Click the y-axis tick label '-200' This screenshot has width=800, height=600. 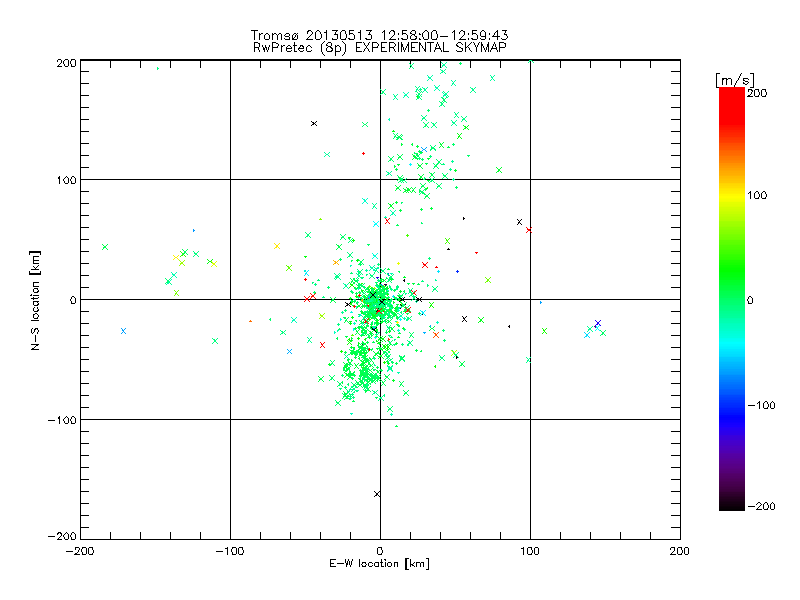[62, 536]
